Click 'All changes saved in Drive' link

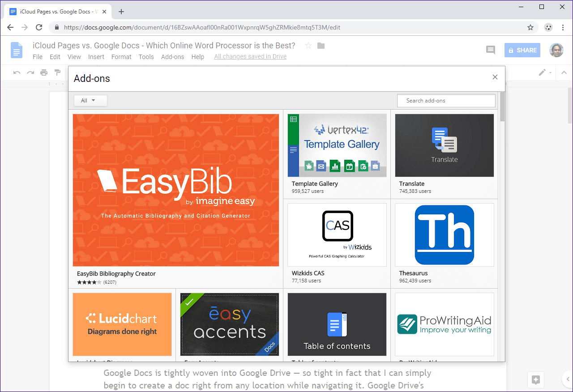250,56
